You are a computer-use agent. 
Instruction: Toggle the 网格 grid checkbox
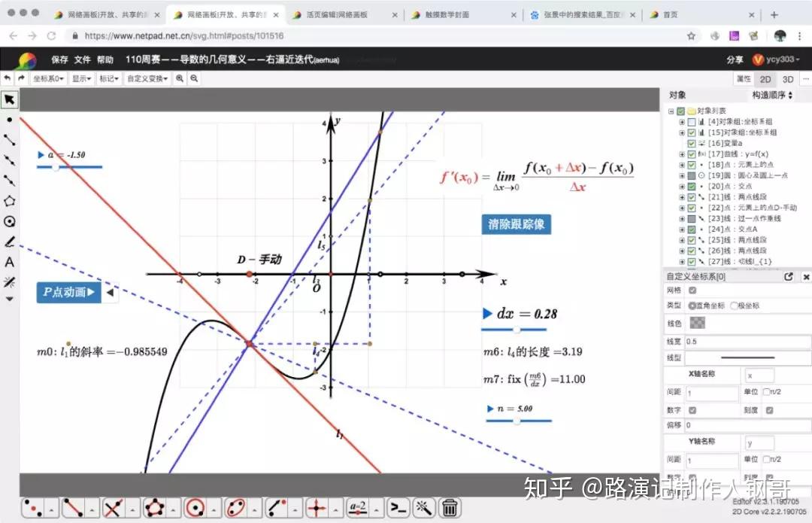[692, 290]
